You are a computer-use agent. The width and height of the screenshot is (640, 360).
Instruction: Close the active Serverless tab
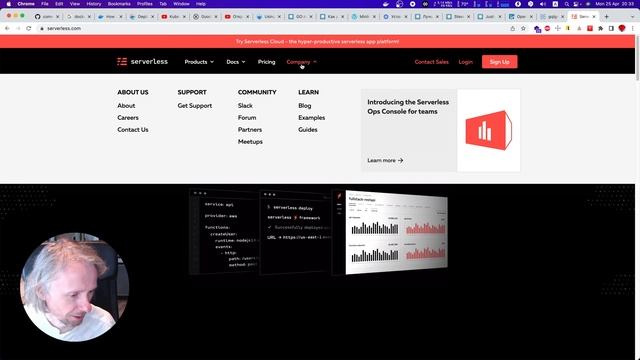point(594,17)
